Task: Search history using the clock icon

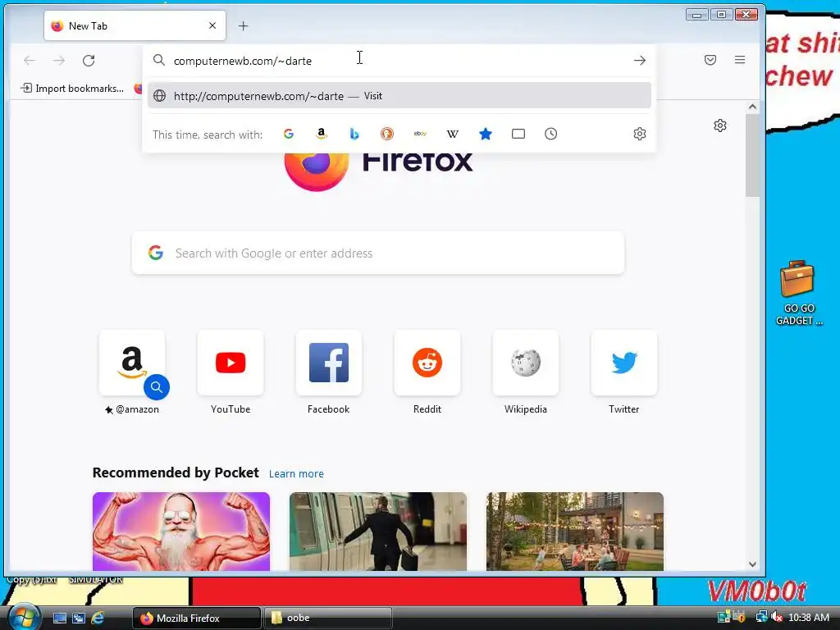Action: (550, 134)
